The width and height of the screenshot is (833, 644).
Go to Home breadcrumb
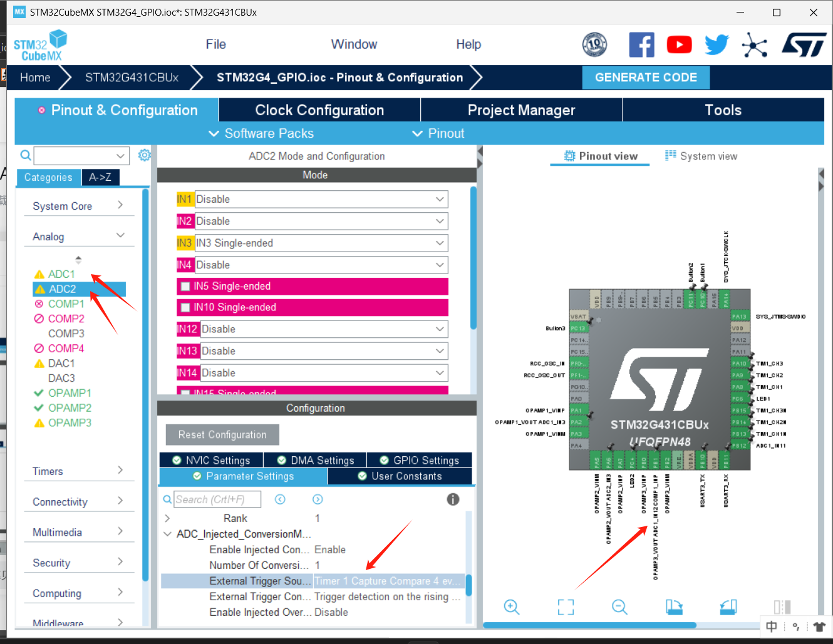tap(35, 78)
